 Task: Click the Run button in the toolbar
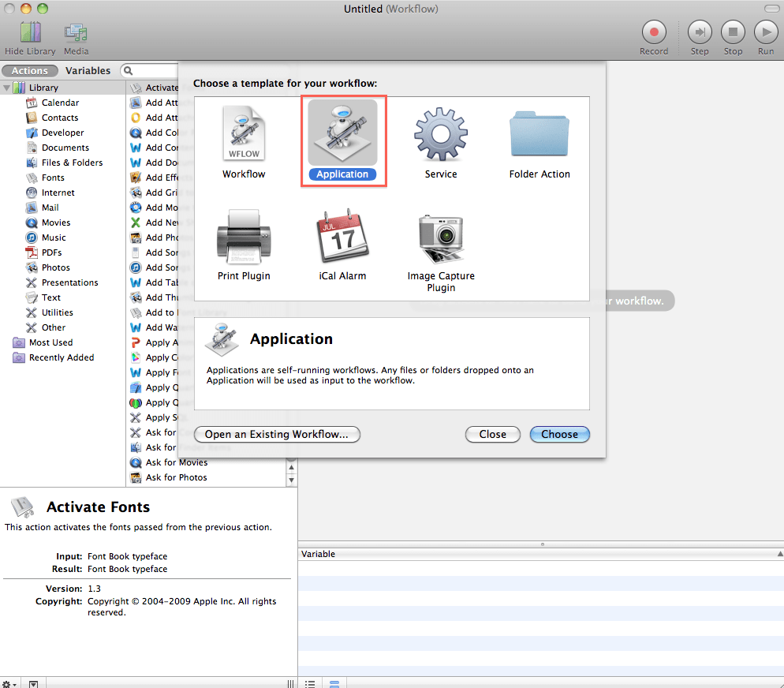tap(765, 32)
